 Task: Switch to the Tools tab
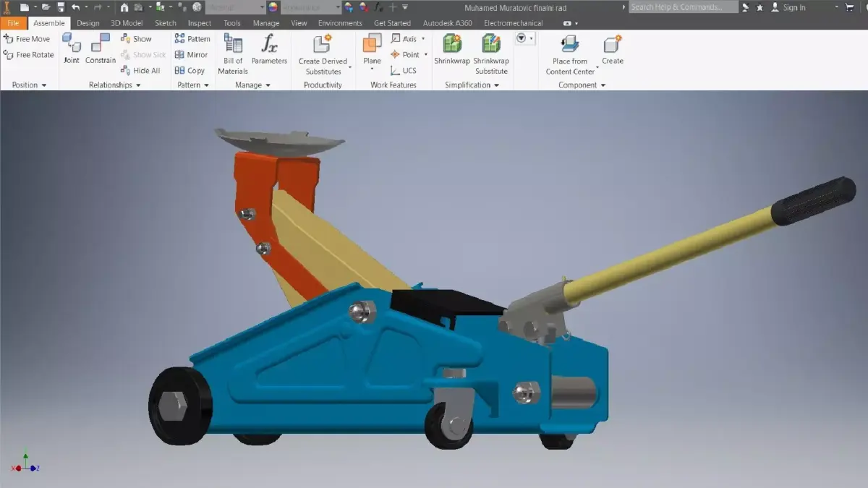(x=232, y=23)
